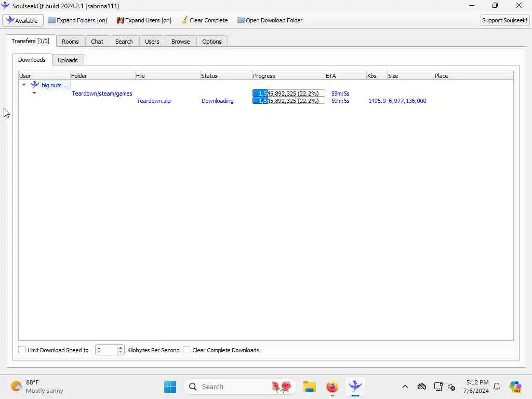
Task: Enable Limit Download Speed checkbox
Action: pyautogui.click(x=22, y=350)
